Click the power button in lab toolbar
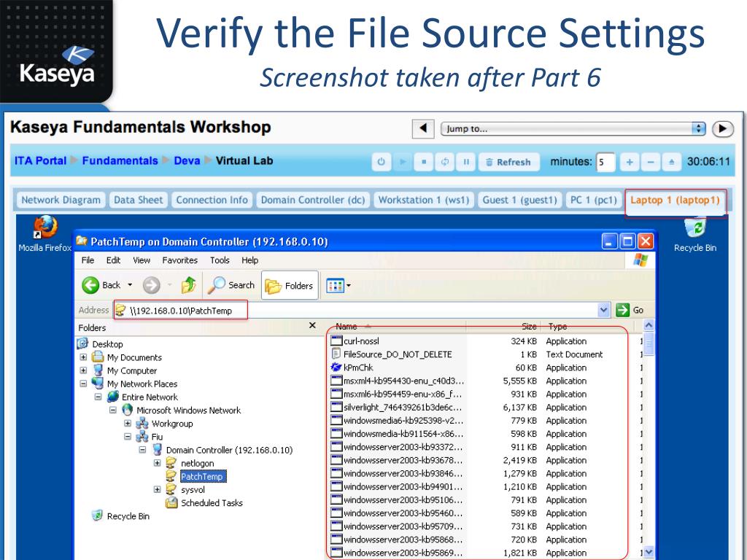The height and width of the screenshot is (560, 747). 381,162
